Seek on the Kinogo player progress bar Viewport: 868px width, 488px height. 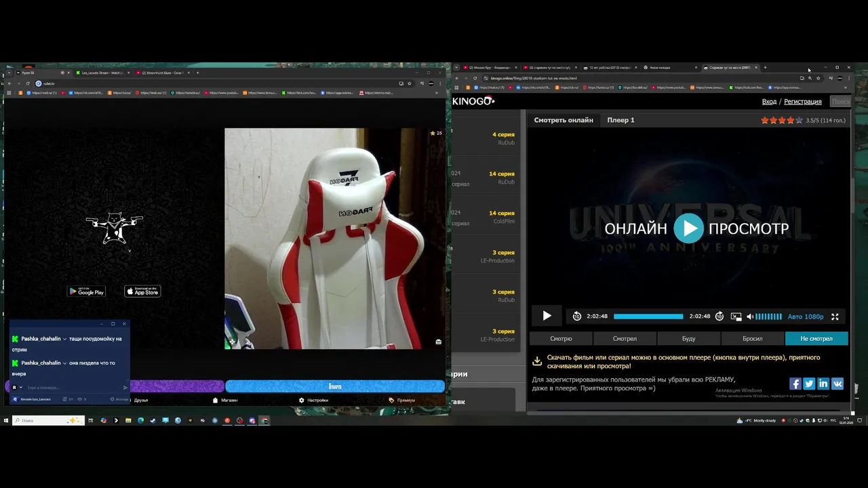coord(648,317)
